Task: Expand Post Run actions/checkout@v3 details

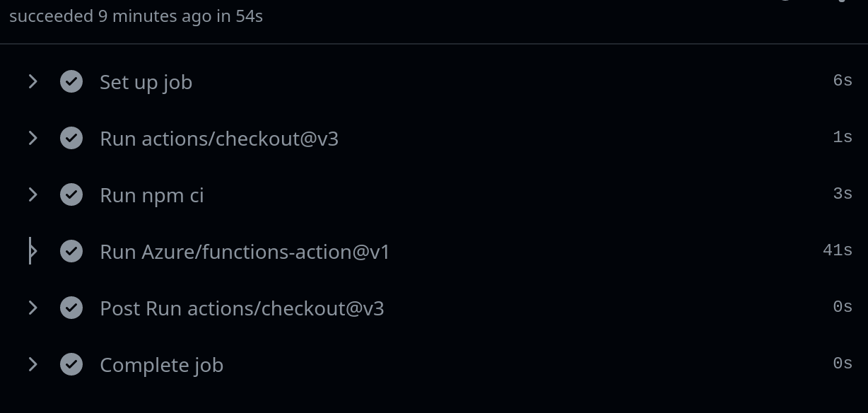Action: [33, 308]
